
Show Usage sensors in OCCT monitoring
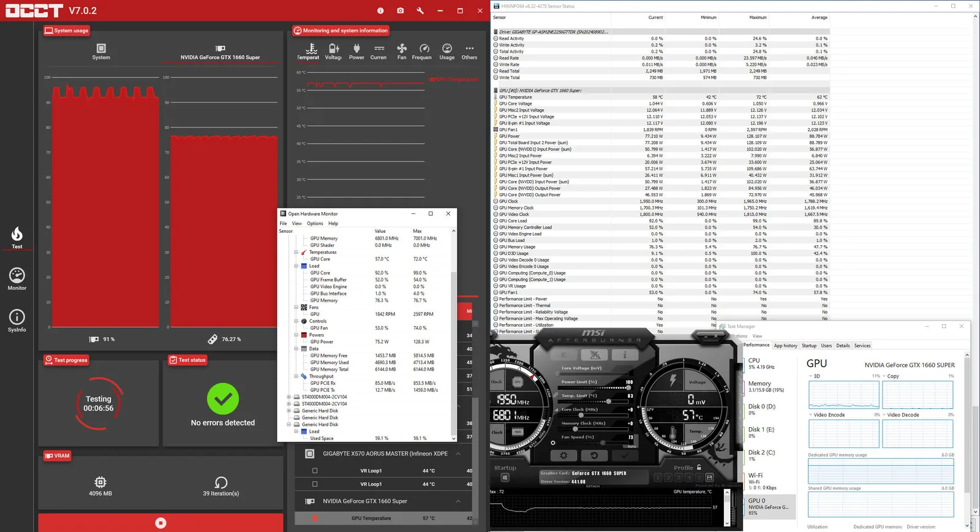(x=447, y=51)
